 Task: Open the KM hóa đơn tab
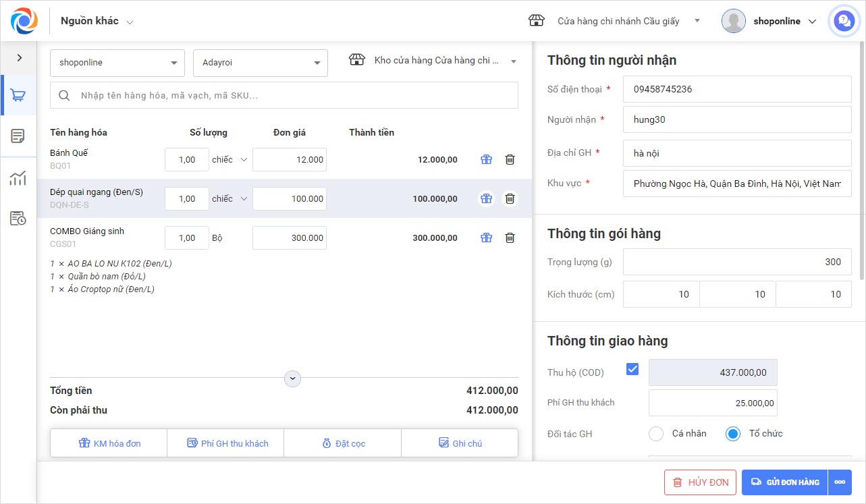click(109, 443)
